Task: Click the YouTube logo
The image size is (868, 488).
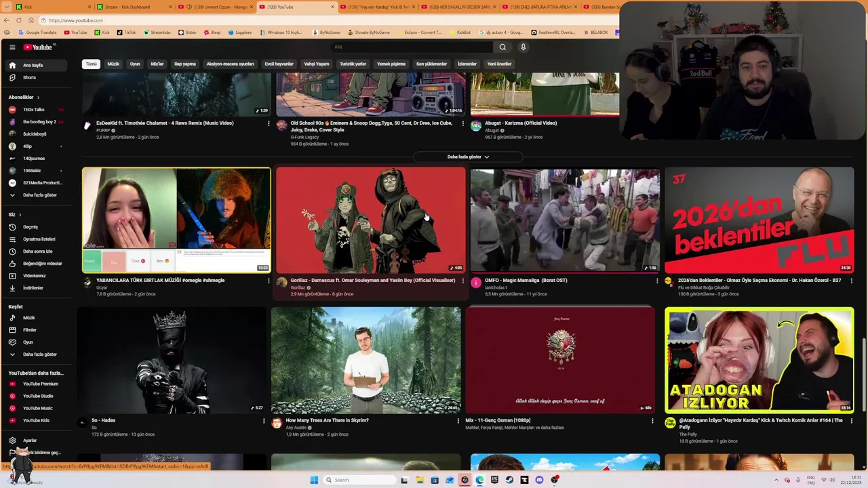Action: (38, 47)
